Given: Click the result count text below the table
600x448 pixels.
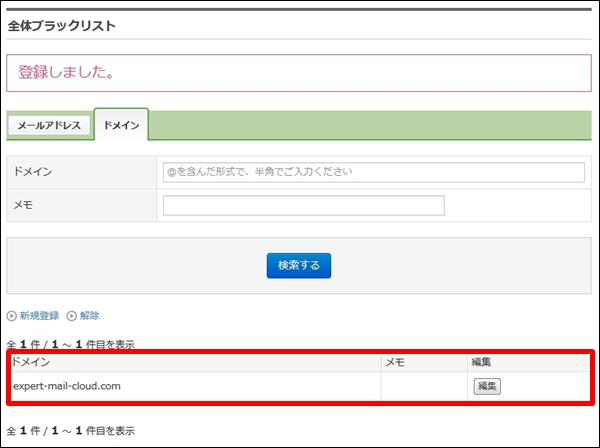Looking at the screenshot, I should [x=71, y=431].
